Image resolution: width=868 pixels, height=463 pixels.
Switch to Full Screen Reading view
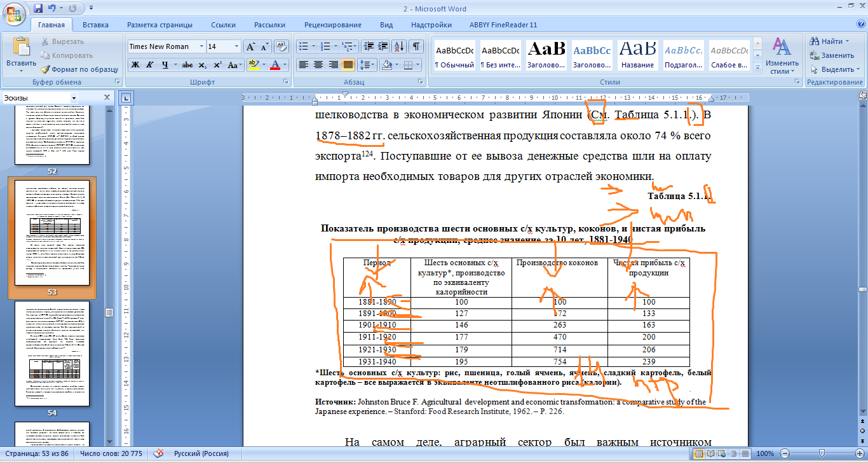coord(711,453)
